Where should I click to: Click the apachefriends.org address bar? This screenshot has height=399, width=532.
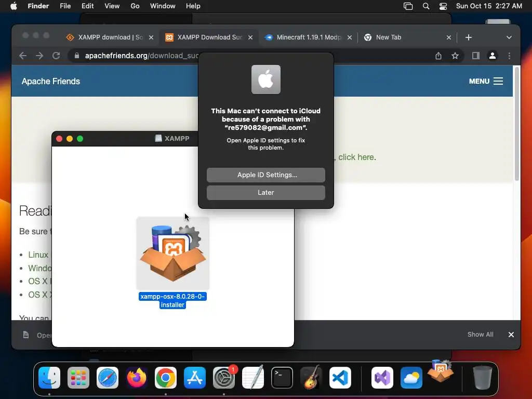[x=141, y=56]
